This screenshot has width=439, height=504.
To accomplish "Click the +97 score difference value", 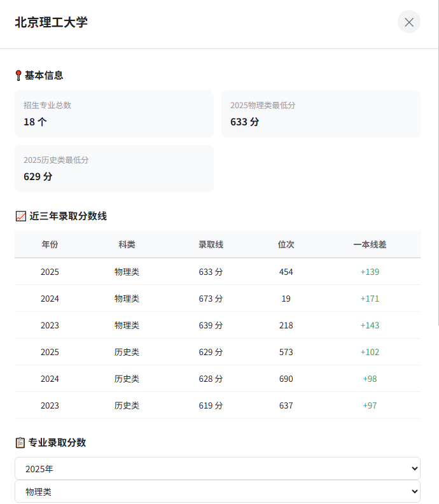I will click(x=370, y=405).
